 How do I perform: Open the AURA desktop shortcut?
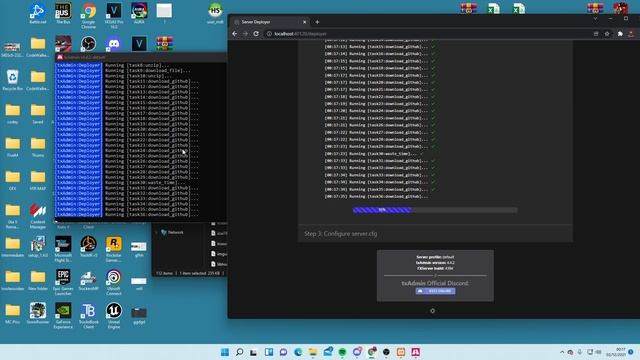click(139, 13)
